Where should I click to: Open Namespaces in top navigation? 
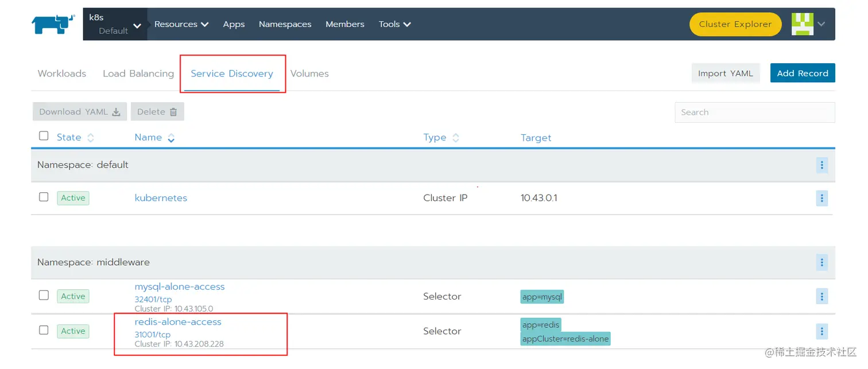pyautogui.click(x=285, y=24)
